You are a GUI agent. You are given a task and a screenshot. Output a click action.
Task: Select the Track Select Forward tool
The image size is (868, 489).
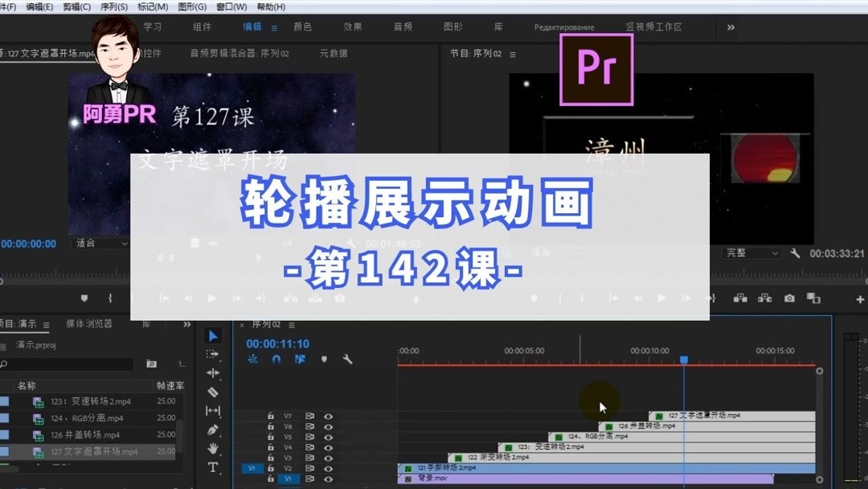point(212,355)
